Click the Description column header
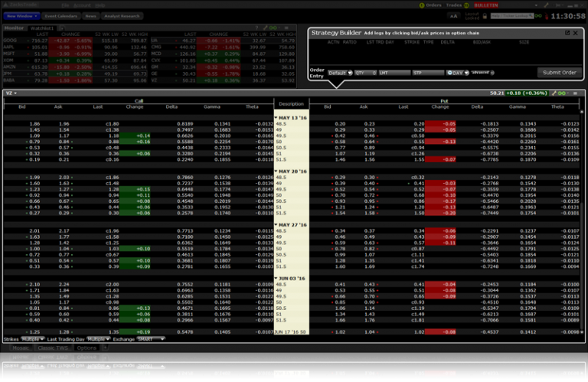Viewport: 588px width, 382px height. pos(292,104)
